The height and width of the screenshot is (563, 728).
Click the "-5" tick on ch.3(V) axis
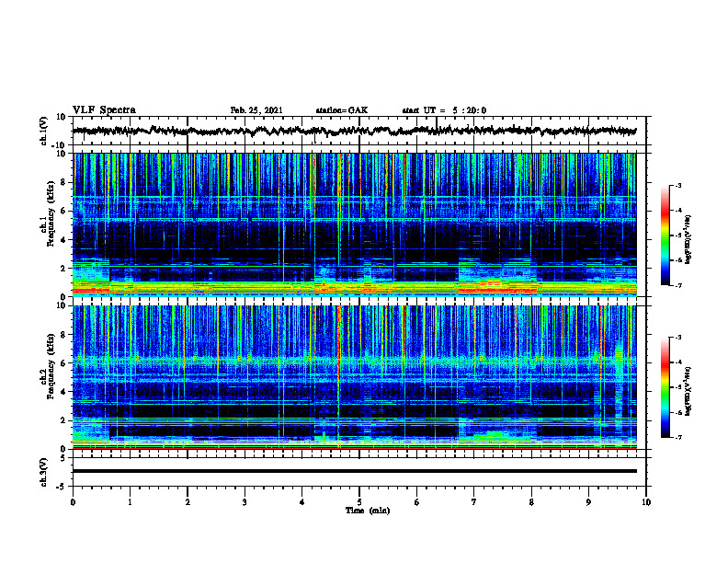63,487
